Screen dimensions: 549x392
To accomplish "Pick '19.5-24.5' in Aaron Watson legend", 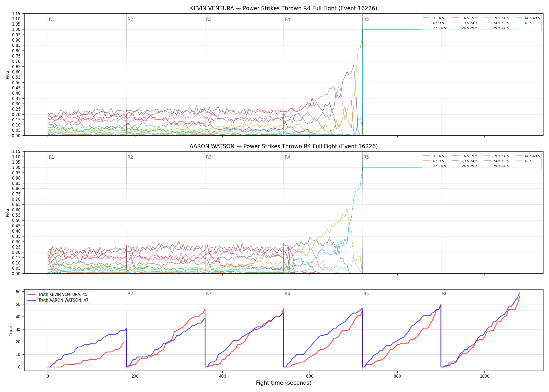I will pyautogui.click(x=465, y=161).
